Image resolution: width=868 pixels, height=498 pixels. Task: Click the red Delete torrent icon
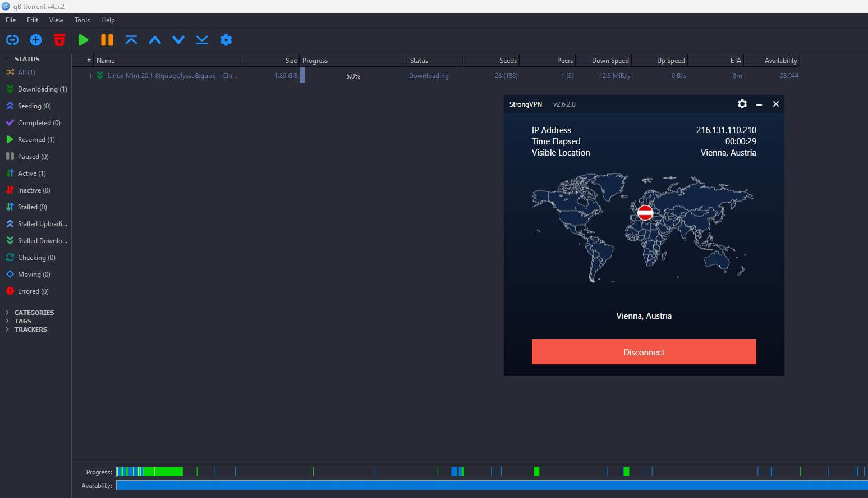click(59, 40)
